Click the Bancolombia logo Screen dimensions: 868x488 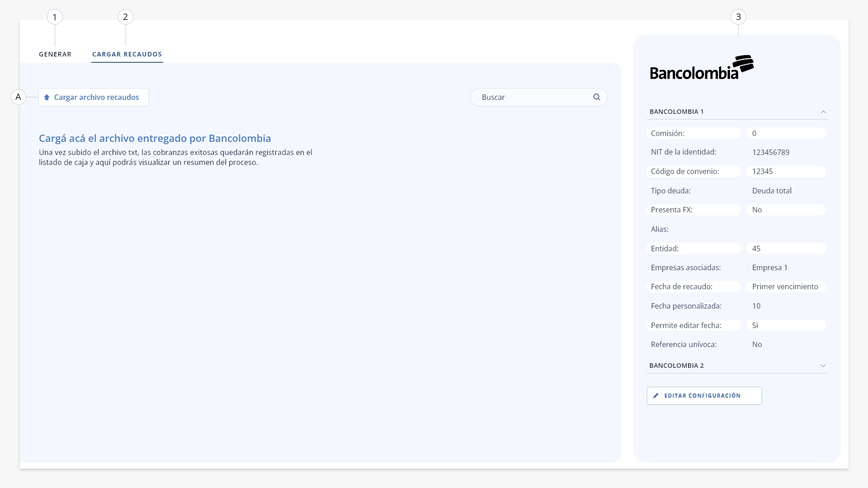702,68
